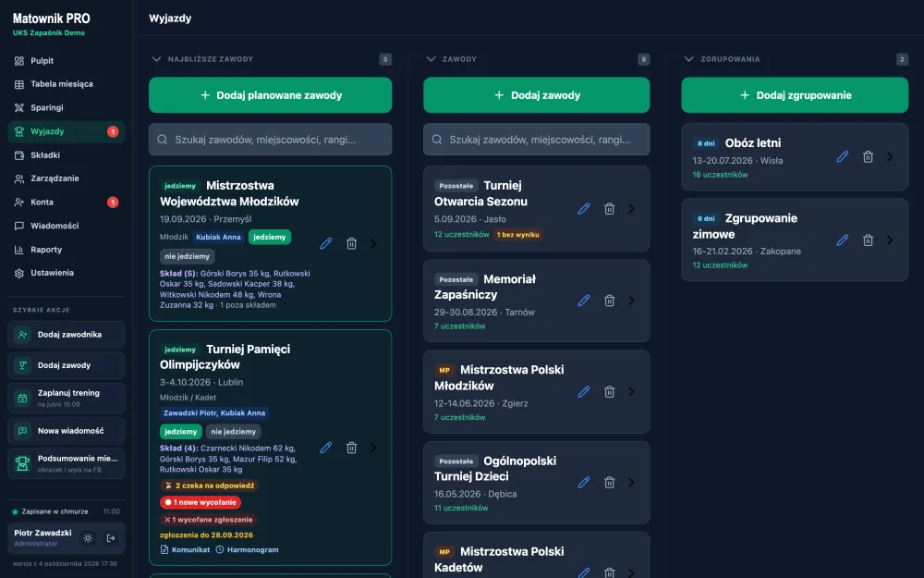
Task: Use quick action "Dodaj zawodnika"
Action: (67, 335)
